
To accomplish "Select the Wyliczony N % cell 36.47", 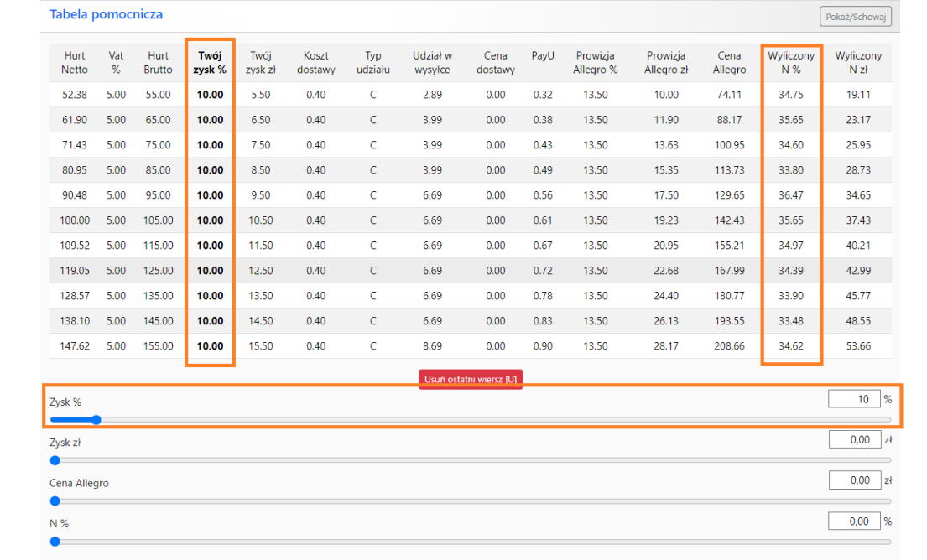I will pyautogui.click(x=791, y=195).
